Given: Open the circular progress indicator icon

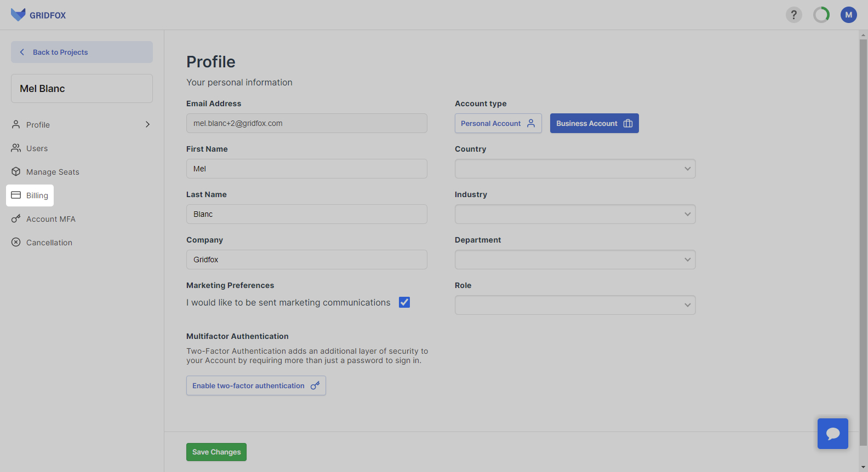Looking at the screenshot, I should [x=821, y=15].
